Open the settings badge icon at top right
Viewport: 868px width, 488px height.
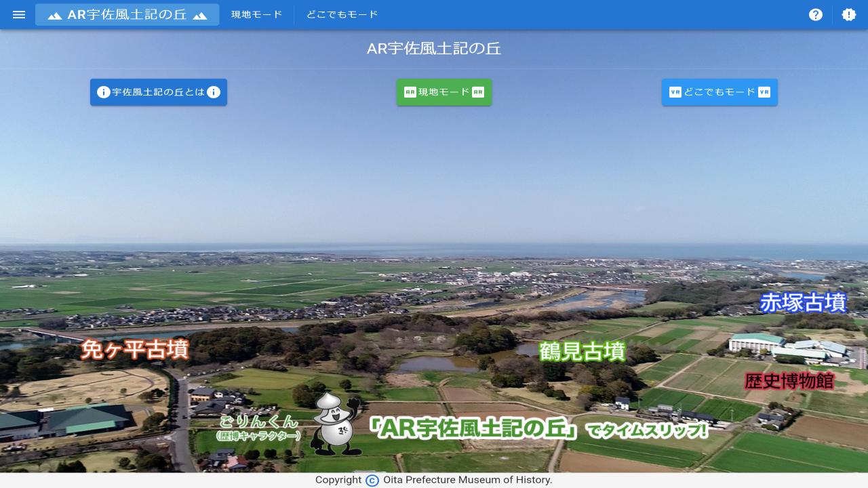pos(849,14)
